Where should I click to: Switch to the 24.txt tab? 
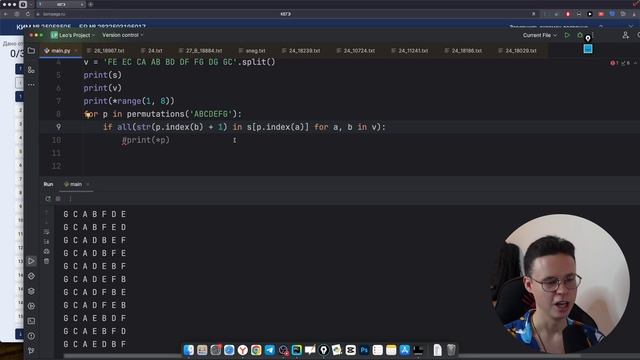point(151,51)
